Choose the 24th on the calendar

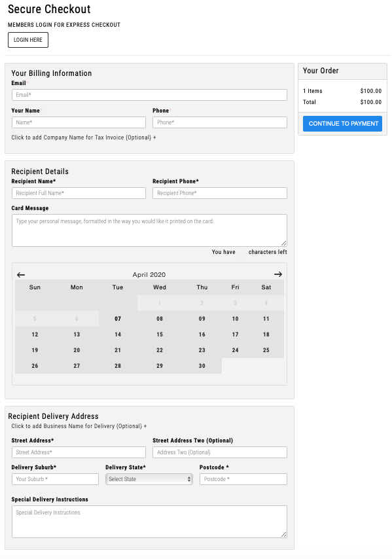pos(235,350)
